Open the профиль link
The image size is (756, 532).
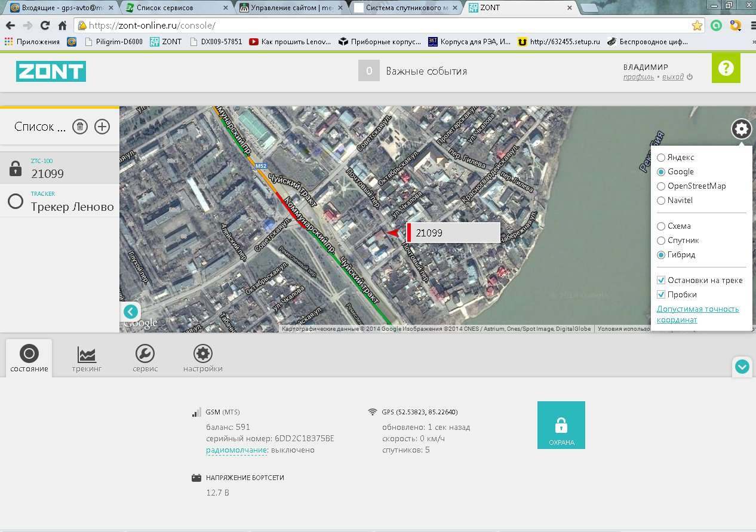639,77
